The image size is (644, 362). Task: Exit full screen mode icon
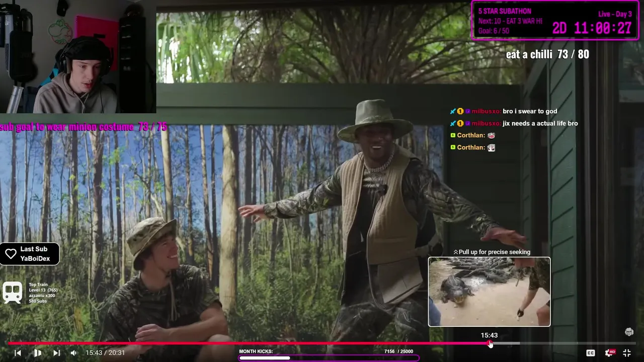[x=627, y=353]
